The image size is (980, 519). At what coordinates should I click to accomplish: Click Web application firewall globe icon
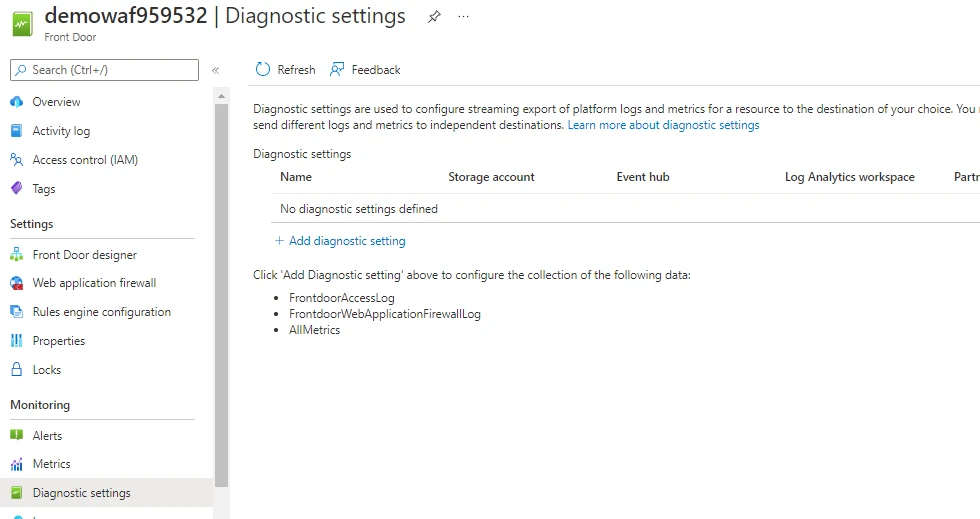(16, 283)
